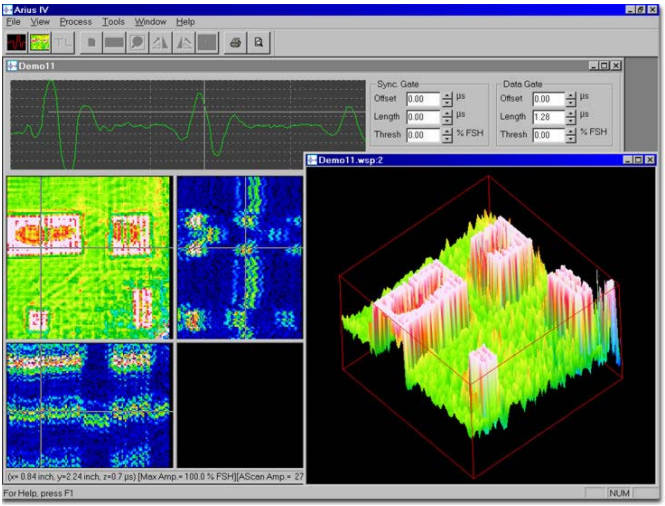The height and width of the screenshot is (506, 665).
Task: Click the Sync Gate Thresh field
Action: (x=423, y=135)
